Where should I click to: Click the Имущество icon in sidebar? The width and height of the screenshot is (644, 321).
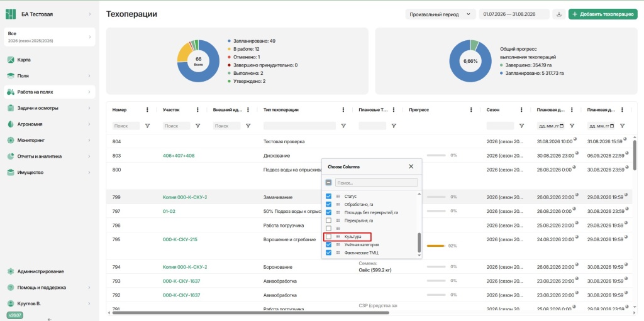click(x=11, y=172)
